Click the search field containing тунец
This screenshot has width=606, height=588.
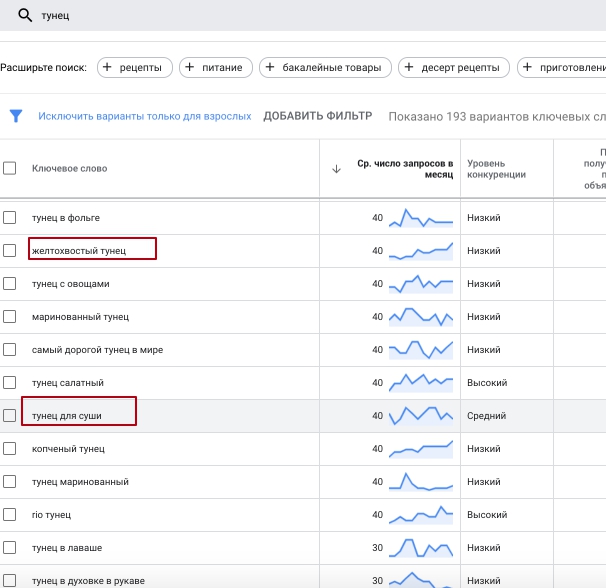pos(303,15)
